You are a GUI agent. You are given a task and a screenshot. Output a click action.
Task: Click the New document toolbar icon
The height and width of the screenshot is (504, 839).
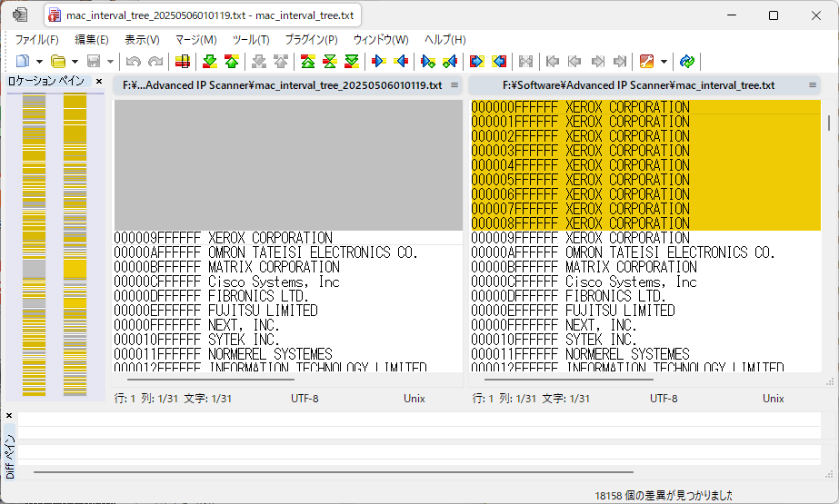pos(23,62)
